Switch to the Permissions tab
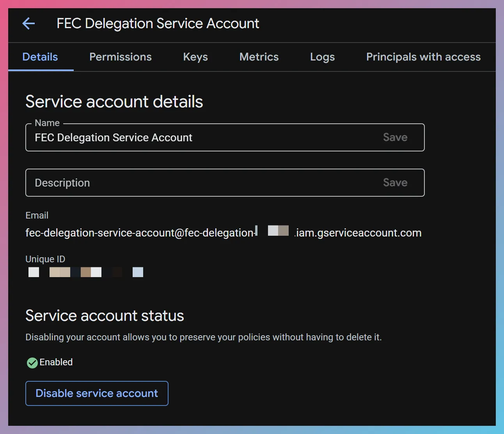Image resolution: width=504 pixels, height=434 pixels. click(x=120, y=57)
